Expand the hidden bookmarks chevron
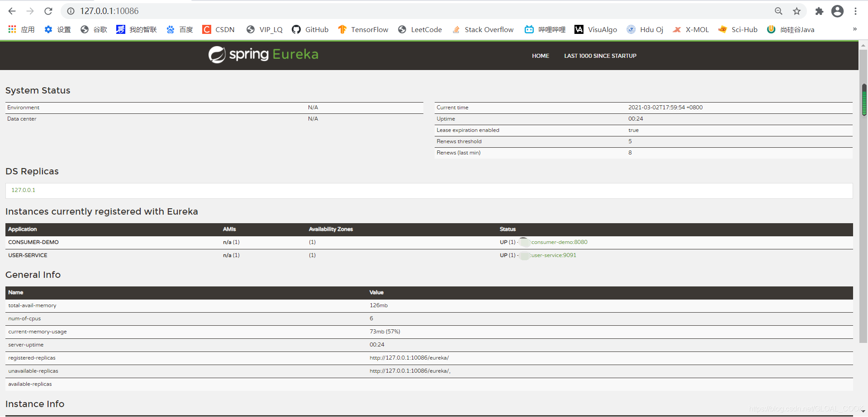 click(x=854, y=29)
